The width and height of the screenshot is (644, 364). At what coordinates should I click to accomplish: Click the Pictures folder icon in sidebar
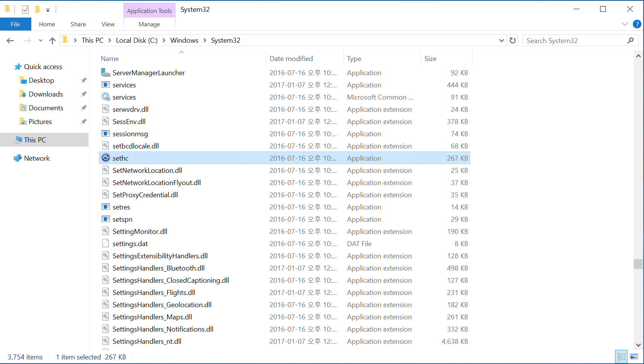[x=23, y=121]
